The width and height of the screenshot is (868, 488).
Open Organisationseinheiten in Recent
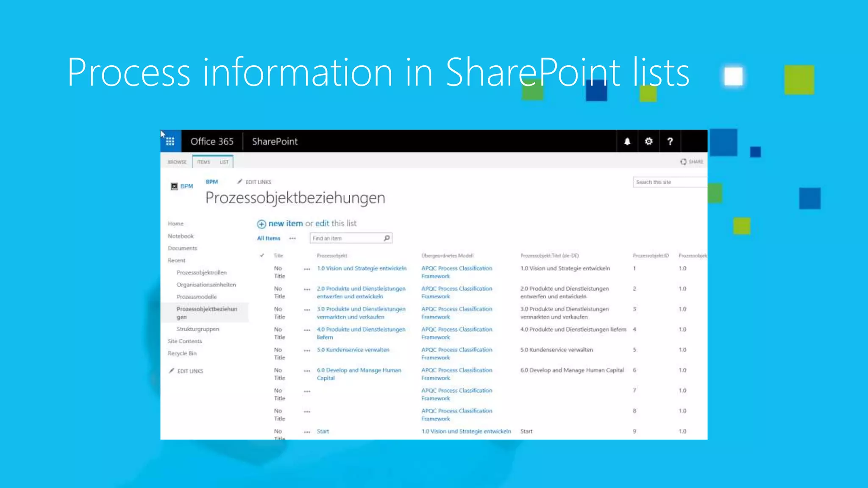point(206,285)
